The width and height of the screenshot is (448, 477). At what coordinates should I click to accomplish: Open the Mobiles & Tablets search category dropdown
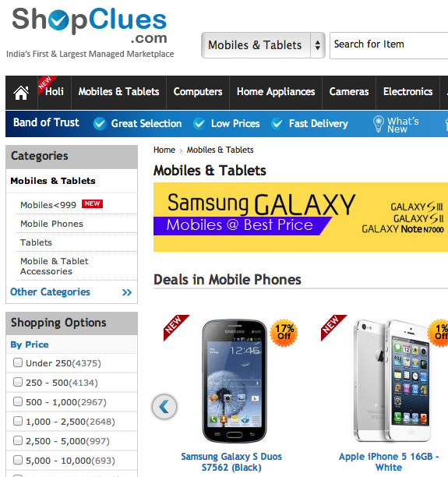click(x=263, y=45)
